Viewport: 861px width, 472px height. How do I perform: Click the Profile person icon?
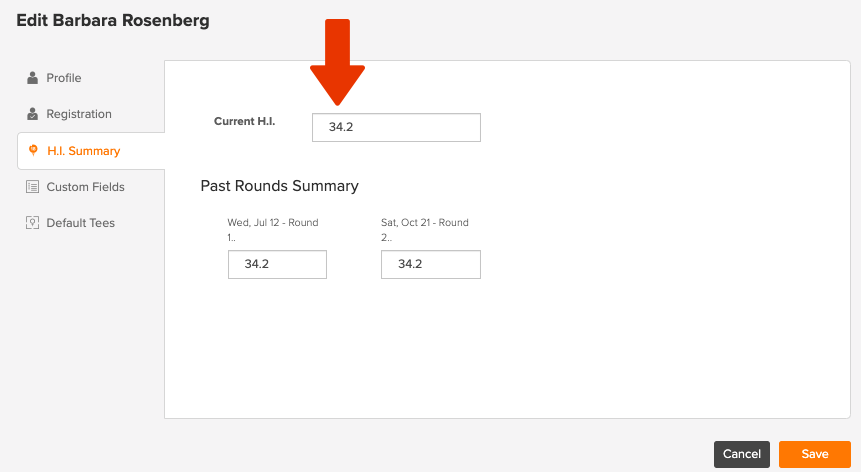pyautogui.click(x=32, y=78)
